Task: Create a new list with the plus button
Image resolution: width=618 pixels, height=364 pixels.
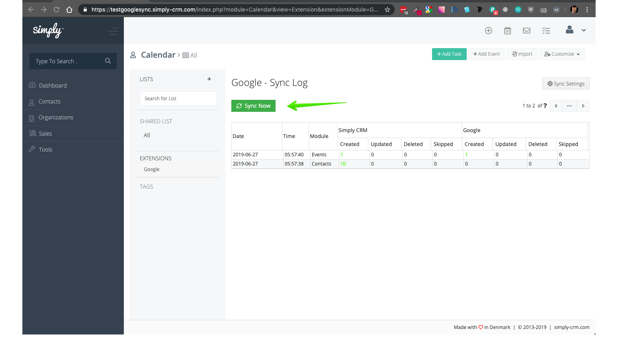Action: click(209, 79)
